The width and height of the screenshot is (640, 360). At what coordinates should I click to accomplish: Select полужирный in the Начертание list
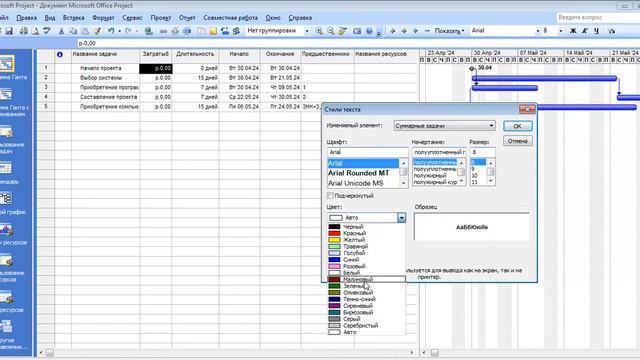(x=434, y=176)
